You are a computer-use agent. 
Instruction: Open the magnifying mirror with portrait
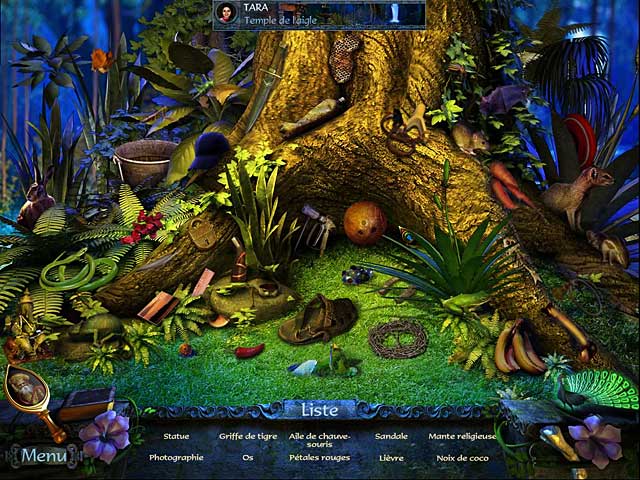point(28,388)
